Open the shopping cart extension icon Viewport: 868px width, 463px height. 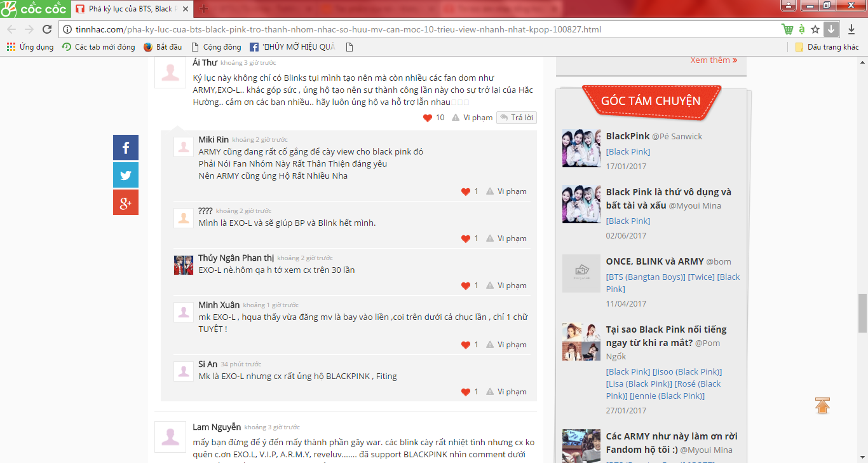787,29
